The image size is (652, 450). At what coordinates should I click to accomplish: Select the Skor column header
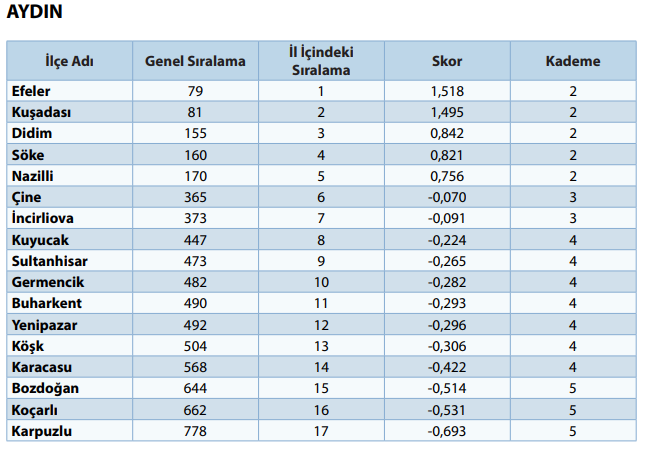pyautogui.click(x=447, y=61)
